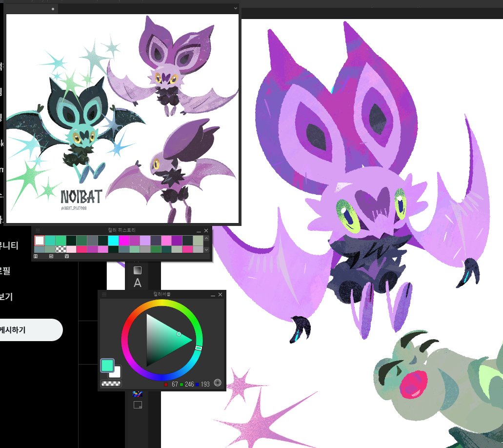Pick the cyan swatch in color history
This screenshot has width=503, height=448.
coord(113,241)
